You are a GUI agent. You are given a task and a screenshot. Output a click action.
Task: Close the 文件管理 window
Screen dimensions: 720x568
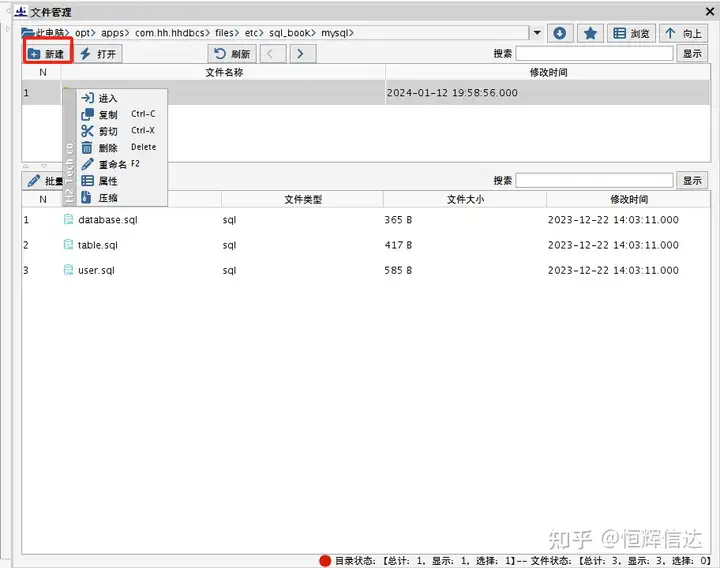pyautogui.click(x=709, y=11)
